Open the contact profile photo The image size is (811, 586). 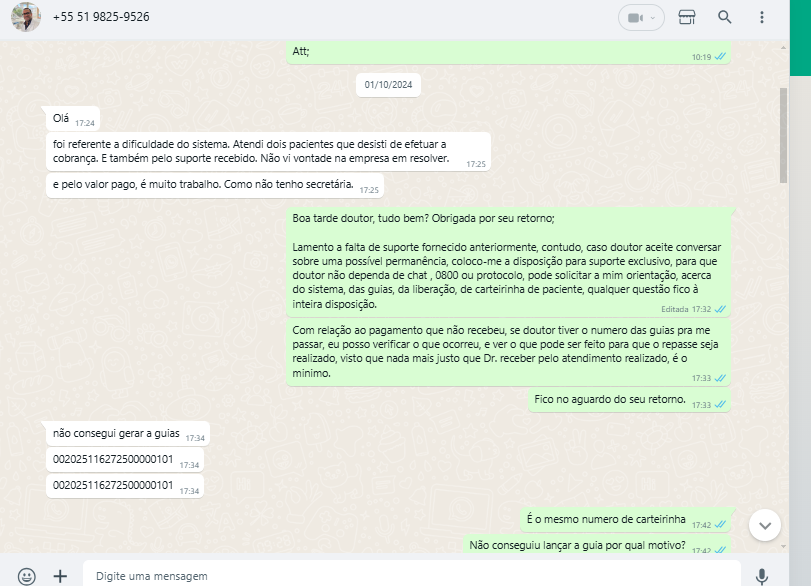click(25, 17)
